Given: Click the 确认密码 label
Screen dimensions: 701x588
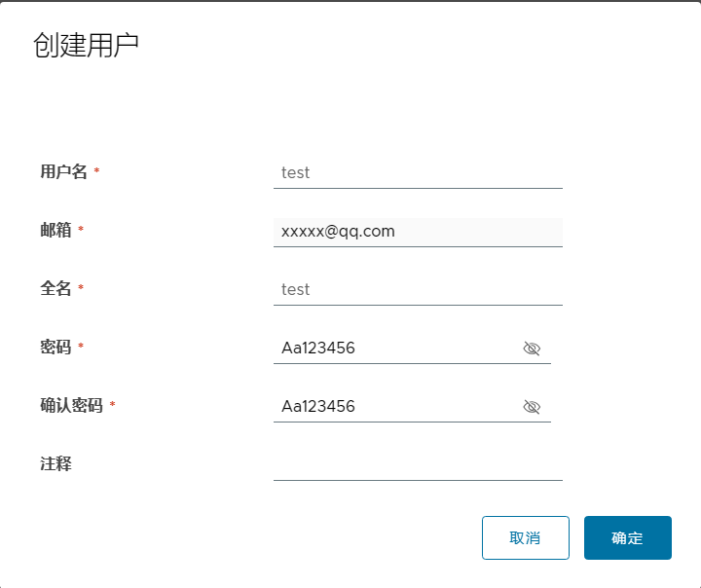Looking at the screenshot, I should [x=71, y=406].
